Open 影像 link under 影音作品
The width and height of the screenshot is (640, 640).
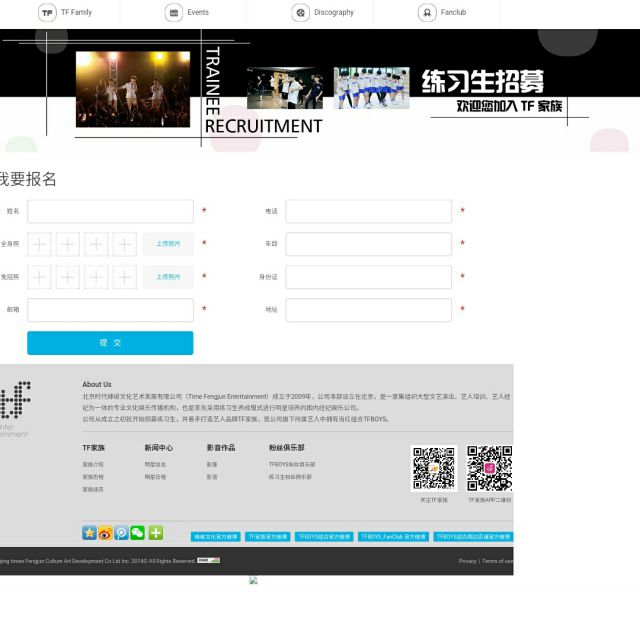coord(212,464)
